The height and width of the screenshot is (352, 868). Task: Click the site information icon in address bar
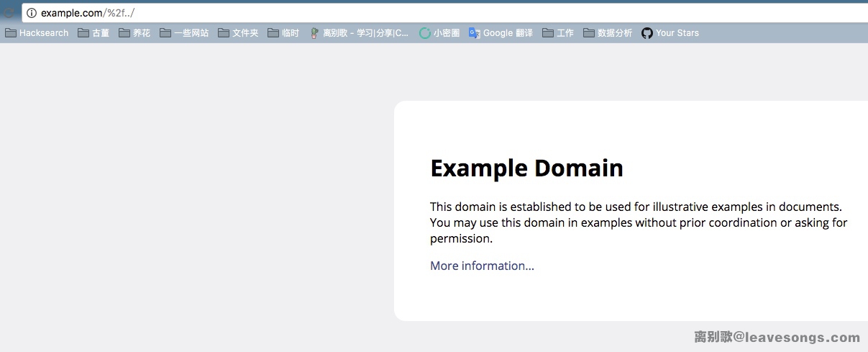pos(32,13)
